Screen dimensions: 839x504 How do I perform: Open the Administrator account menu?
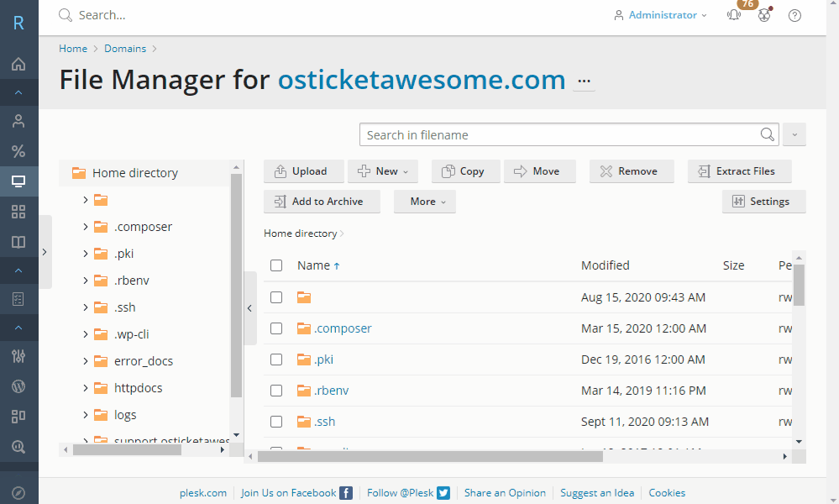(661, 15)
